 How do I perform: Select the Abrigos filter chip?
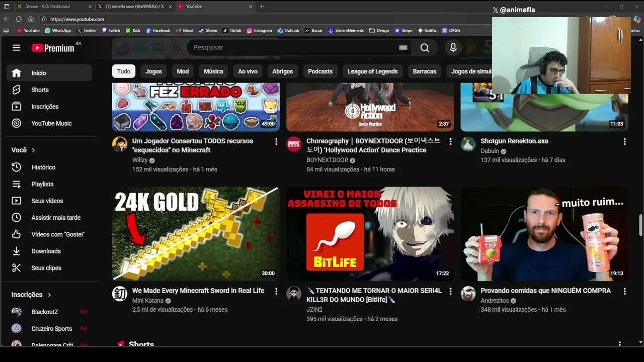pyautogui.click(x=282, y=71)
